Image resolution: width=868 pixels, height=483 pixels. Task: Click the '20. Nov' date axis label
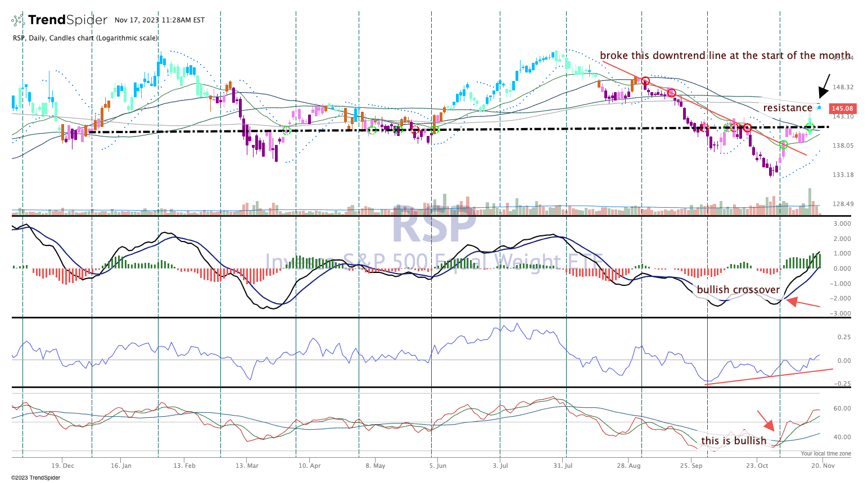click(823, 466)
